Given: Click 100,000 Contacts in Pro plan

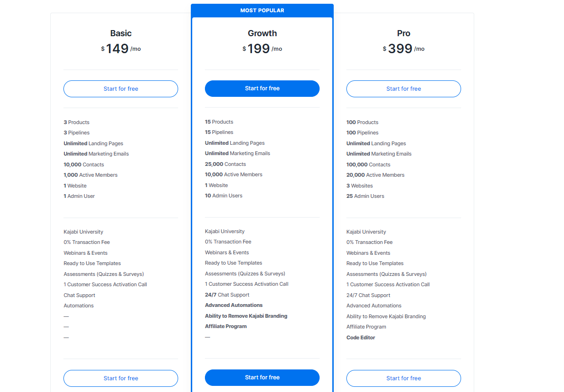Looking at the screenshot, I should [x=368, y=165].
